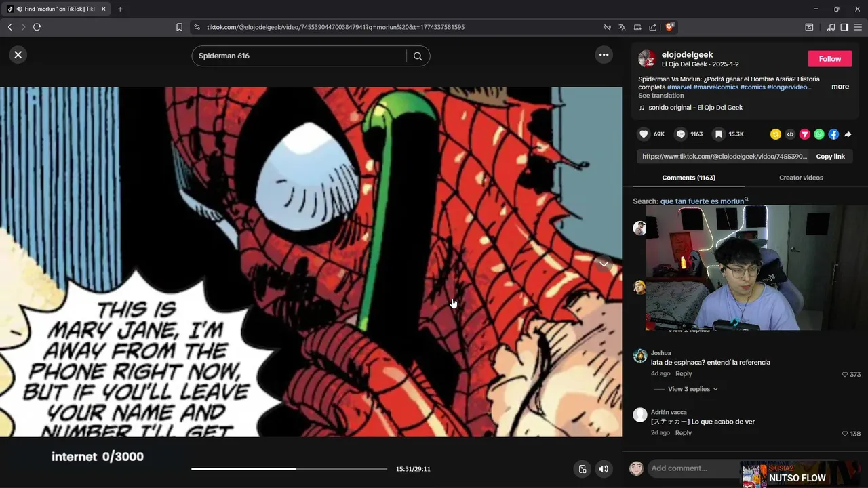Open 'sonido original - El Ojo Del Geek'
The height and width of the screenshot is (488, 868).
click(x=695, y=108)
